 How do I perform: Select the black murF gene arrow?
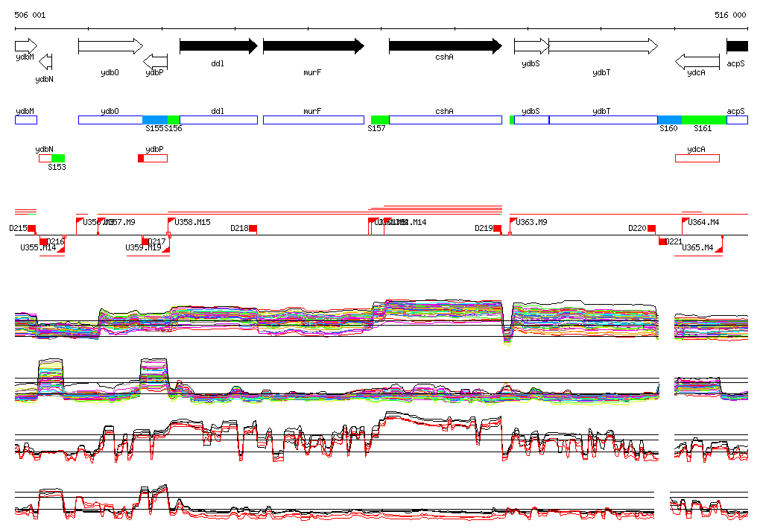[x=314, y=46]
